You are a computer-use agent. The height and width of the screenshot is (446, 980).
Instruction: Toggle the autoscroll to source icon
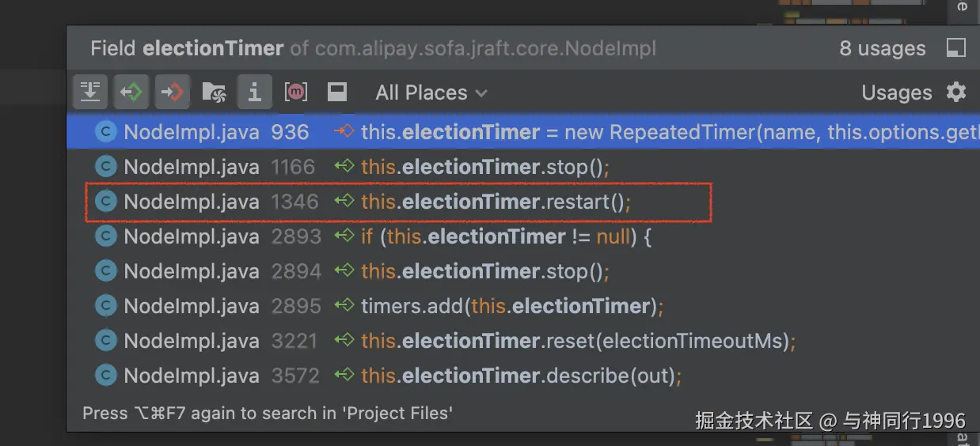point(90,93)
